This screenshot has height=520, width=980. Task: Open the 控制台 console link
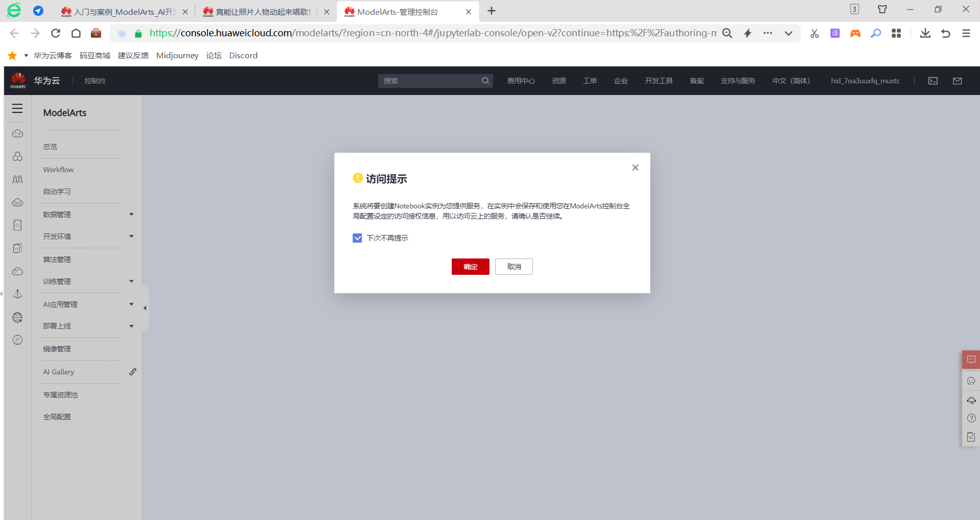pyautogui.click(x=95, y=81)
